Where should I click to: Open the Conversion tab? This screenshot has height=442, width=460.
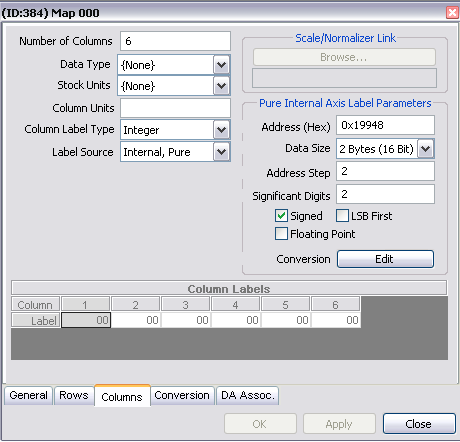[x=182, y=395]
